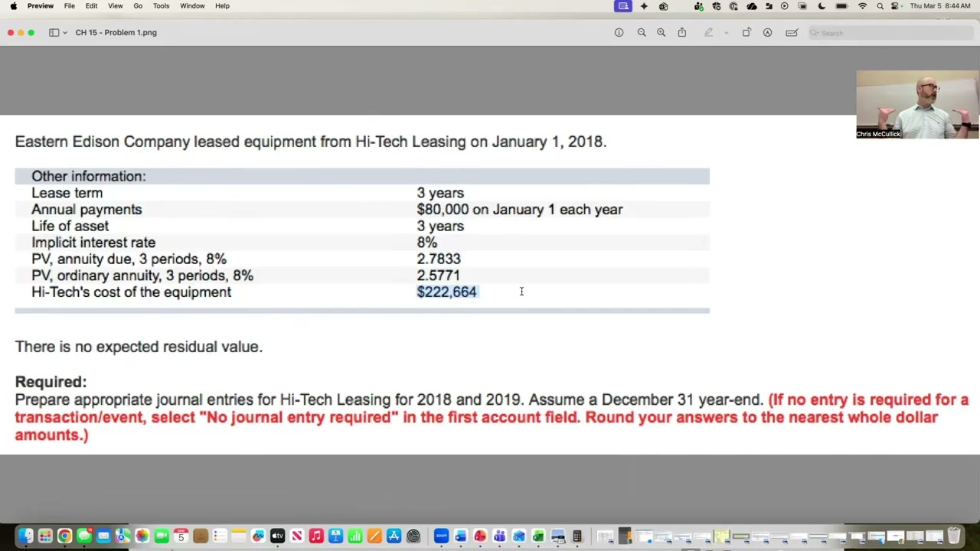Open the Edit menu
The height and width of the screenshot is (551, 980).
[x=91, y=6]
